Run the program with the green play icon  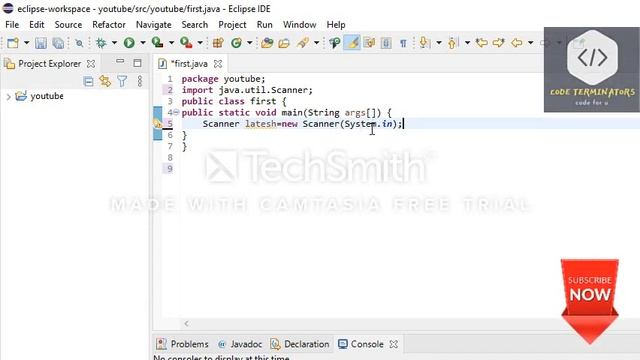pyautogui.click(x=129, y=42)
